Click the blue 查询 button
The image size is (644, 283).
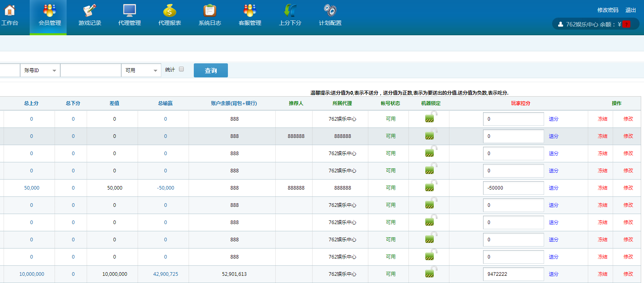click(x=211, y=71)
